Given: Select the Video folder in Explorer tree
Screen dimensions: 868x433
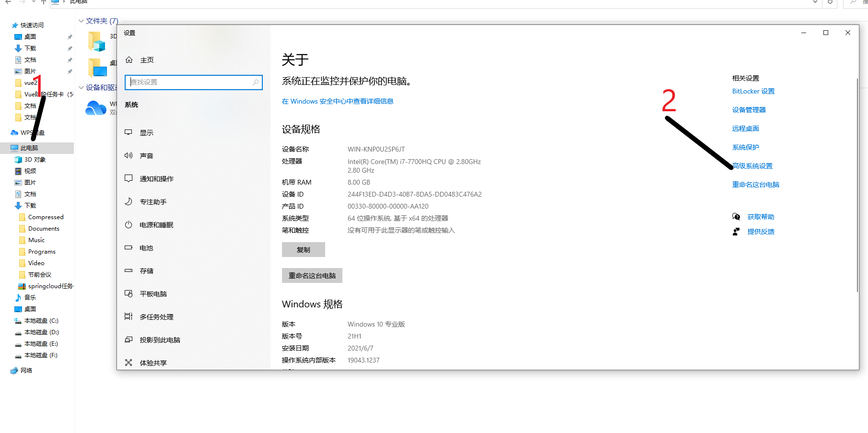Looking at the screenshot, I should pyautogui.click(x=36, y=263).
